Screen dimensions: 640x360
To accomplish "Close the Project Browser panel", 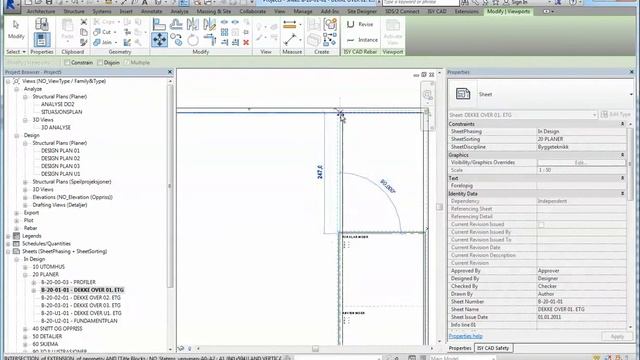I will pos(170,72).
